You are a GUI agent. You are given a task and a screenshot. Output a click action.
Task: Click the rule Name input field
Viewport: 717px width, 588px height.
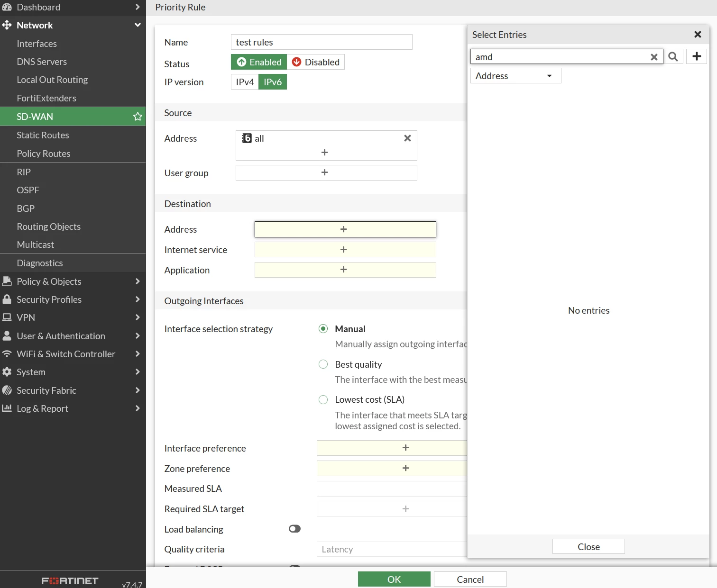tap(322, 42)
